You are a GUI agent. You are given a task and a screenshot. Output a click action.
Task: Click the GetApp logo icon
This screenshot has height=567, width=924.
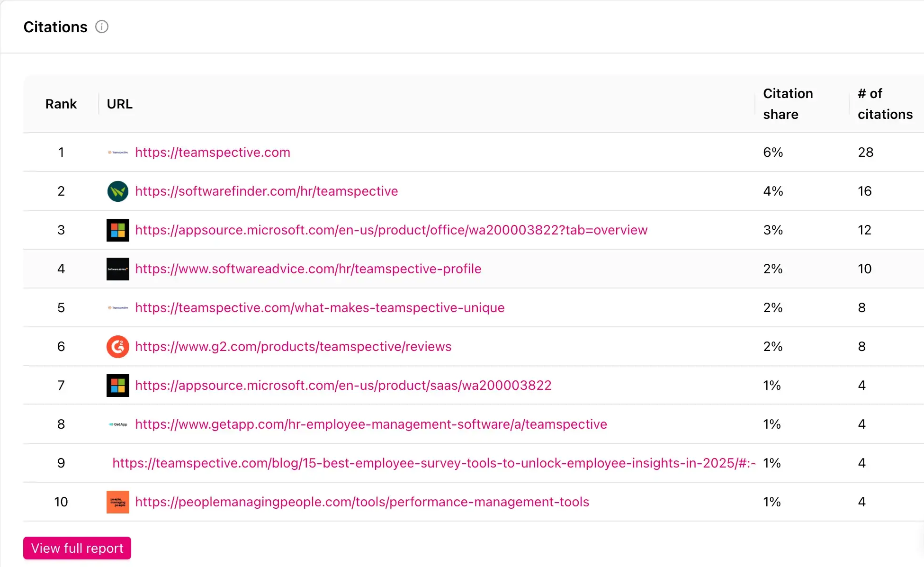pos(118,424)
